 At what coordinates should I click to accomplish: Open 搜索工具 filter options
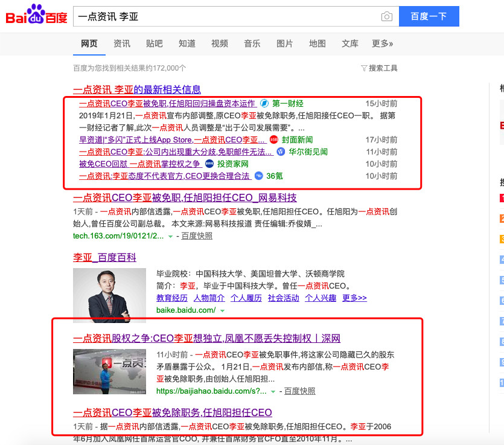pos(379,68)
